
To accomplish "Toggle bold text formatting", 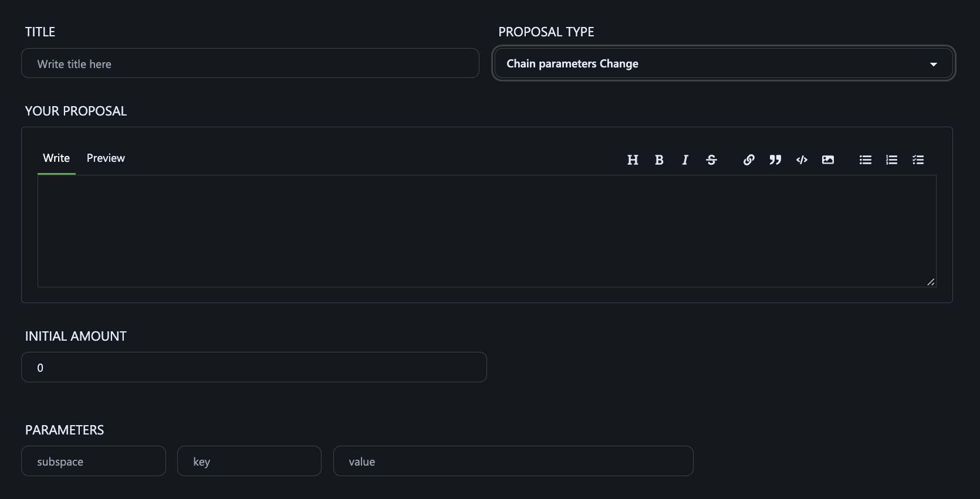I will coord(659,160).
